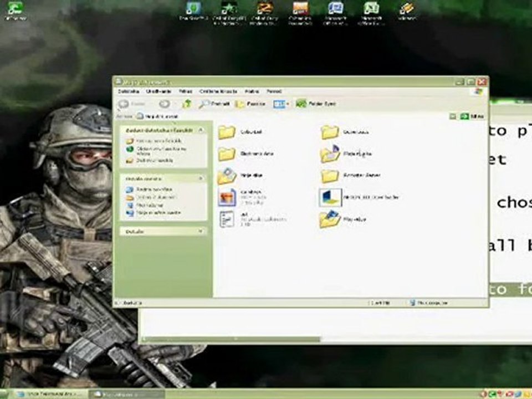Go up one folder level

coord(187,104)
